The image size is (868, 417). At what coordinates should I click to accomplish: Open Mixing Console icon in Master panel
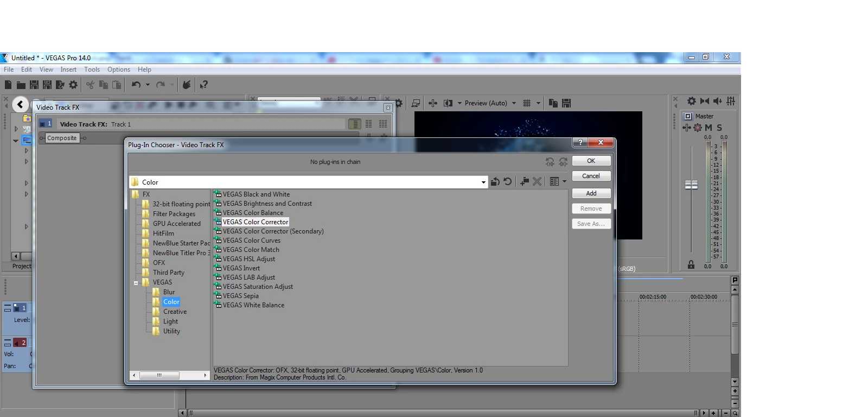[731, 101]
